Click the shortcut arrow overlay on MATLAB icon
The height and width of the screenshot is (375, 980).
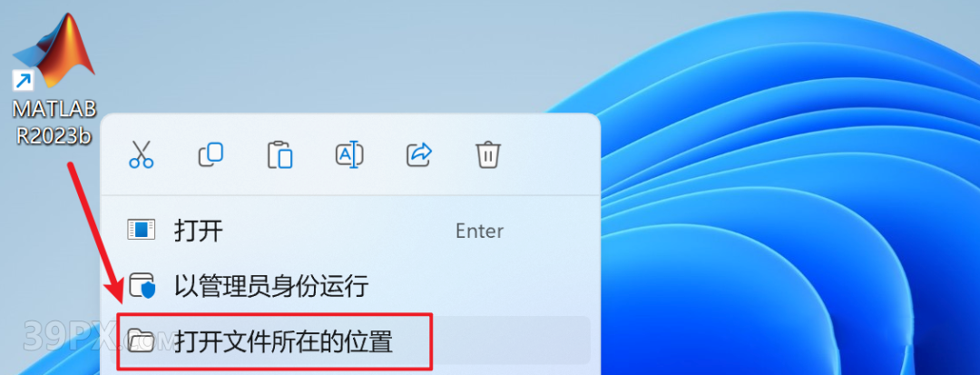23,81
